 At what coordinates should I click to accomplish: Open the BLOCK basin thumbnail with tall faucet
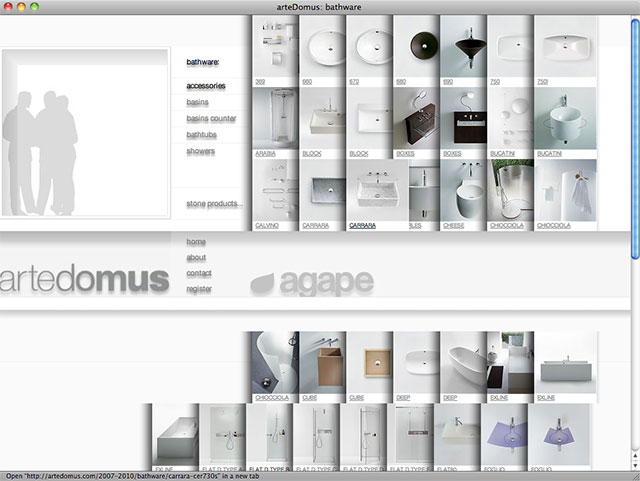point(322,118)
